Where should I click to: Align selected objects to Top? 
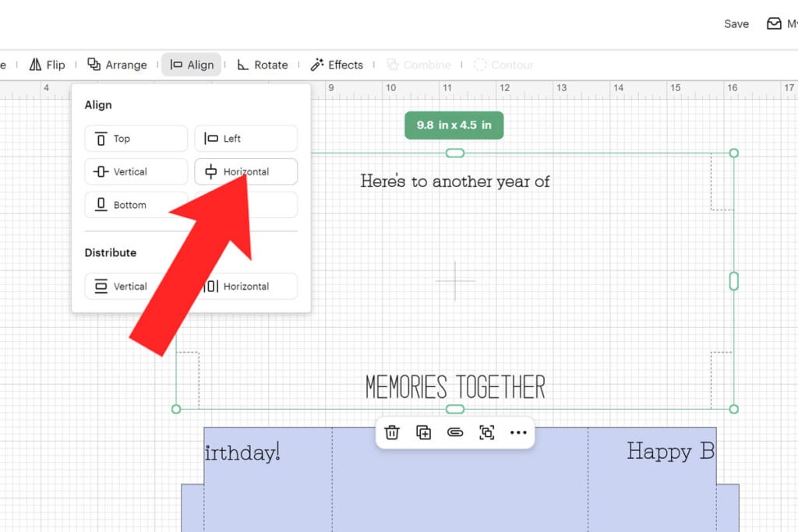136,138
